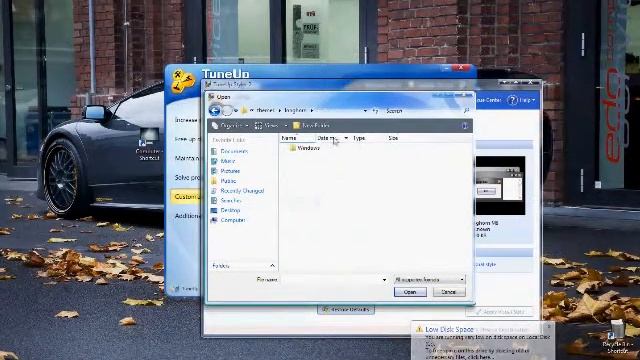640x360 pixels.
Task: Close the TuneUp main window
Action: [461, 67]
